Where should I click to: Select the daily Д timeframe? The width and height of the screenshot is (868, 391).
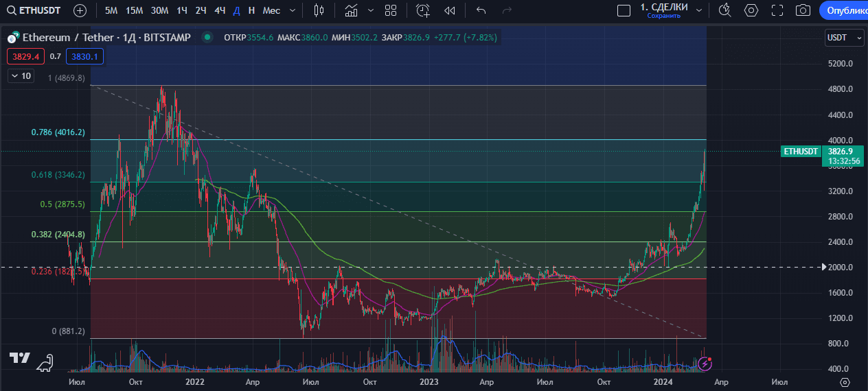(x=236, y=10)
